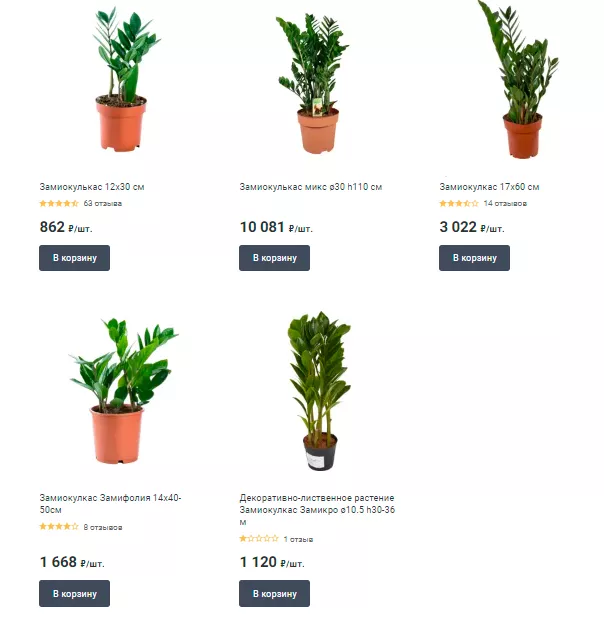The height and width of the screenshot is (618, 604).
Task: Open the Замиокулькас 12х30 см product image
Action: pos(121,80)
